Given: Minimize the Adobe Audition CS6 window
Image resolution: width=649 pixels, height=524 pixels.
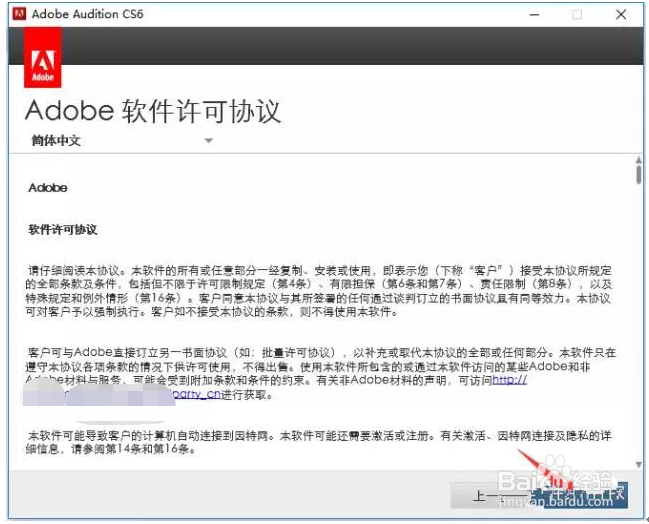Looking at the screenshot, I should pos(534,15).
